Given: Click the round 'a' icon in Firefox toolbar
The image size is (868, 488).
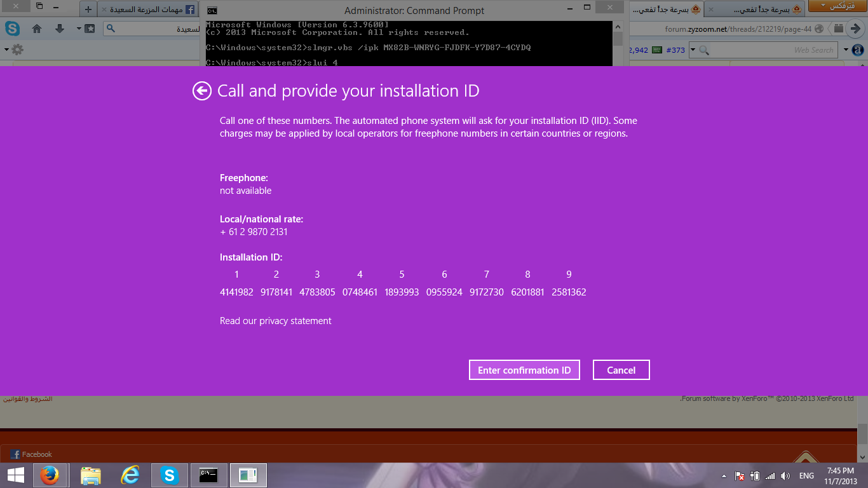Looking at the screenshot, I should click(x=858, y=50).
